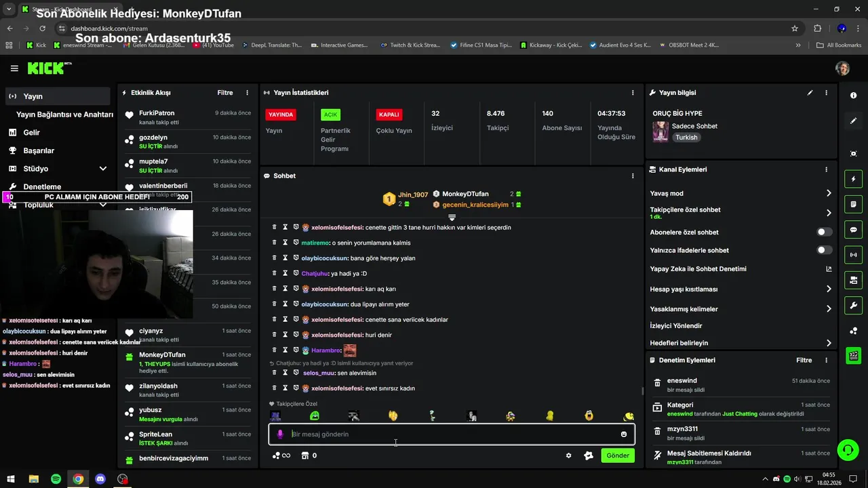
Task: Click document notes icon in right sidebar
Action: (x=853, y=204)
